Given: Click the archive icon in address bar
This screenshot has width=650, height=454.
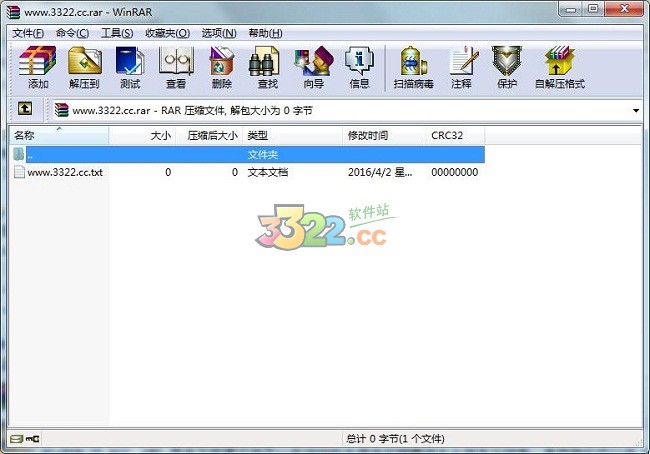Looking at the screenshot, I should [x=62, y=110].
